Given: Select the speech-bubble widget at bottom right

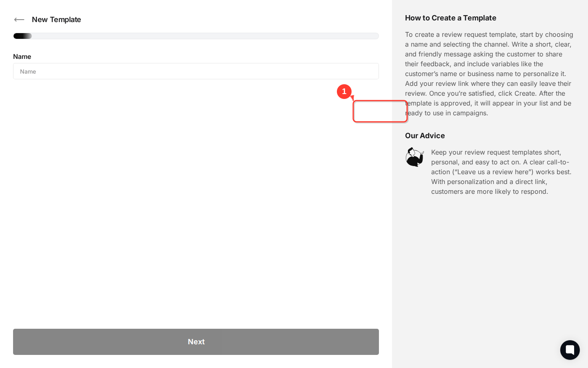Looking at the screenshot, I should point(570,350).
